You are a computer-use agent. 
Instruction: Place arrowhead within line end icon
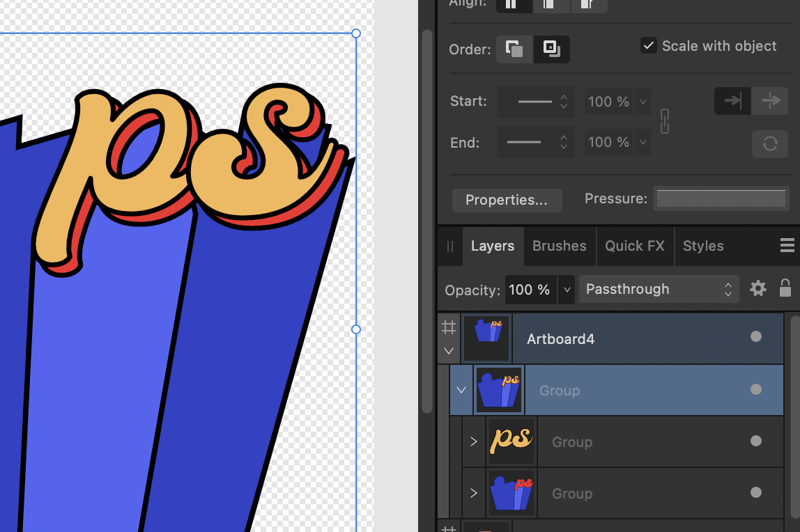click(732, 100)
